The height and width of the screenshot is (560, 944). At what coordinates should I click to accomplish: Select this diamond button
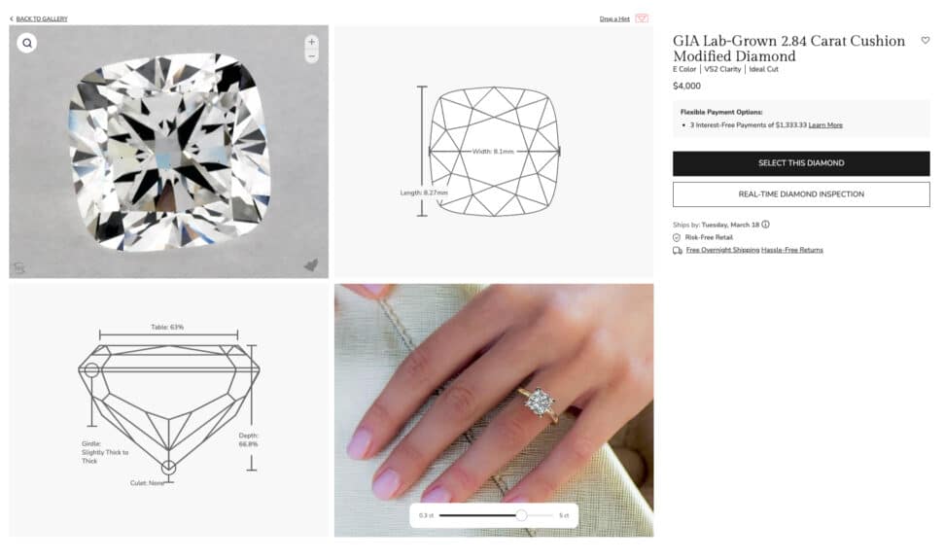click(x=801, y=163)
